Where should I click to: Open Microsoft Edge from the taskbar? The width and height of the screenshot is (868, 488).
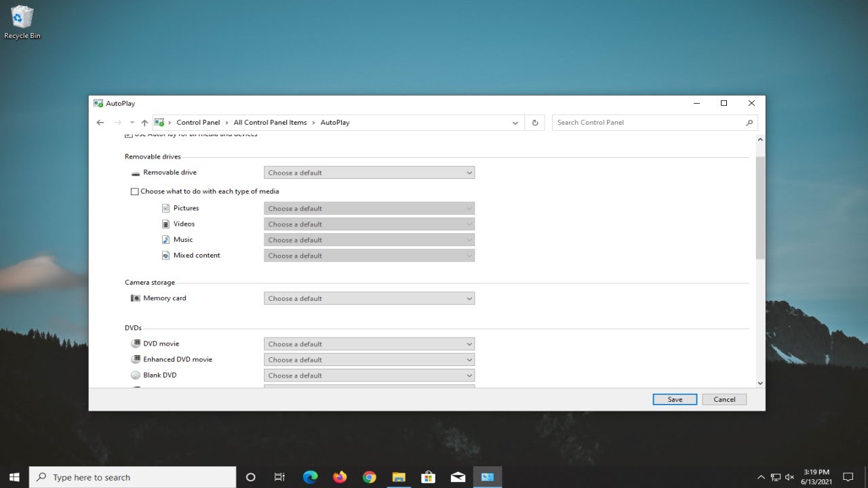pos(311,477)
